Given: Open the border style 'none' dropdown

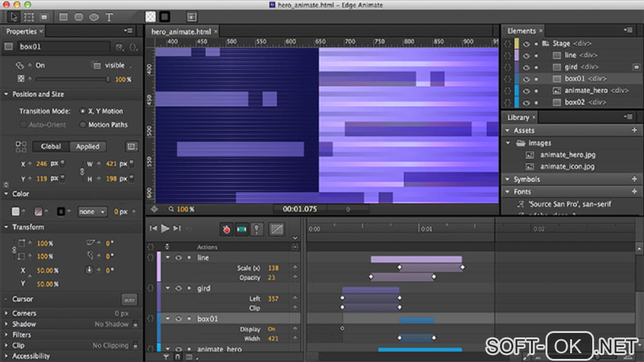Looking at the screenshot, I should coord(92,212).
